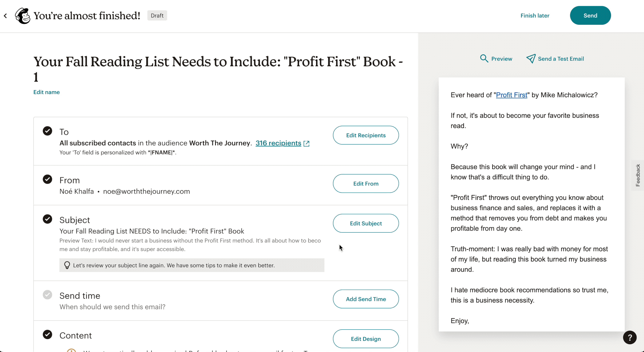Click the "Content" section heading

[x=75, y=336]
